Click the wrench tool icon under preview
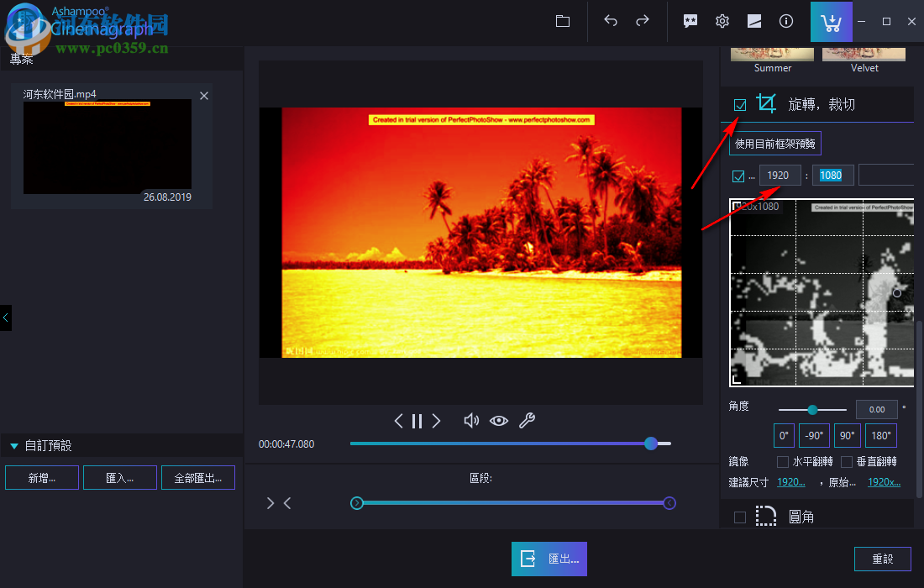924x588 pixels. (x=527, y=421)
